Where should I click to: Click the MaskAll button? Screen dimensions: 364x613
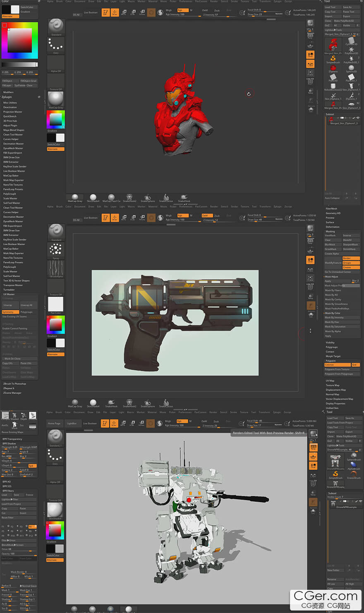pos(351,240)
